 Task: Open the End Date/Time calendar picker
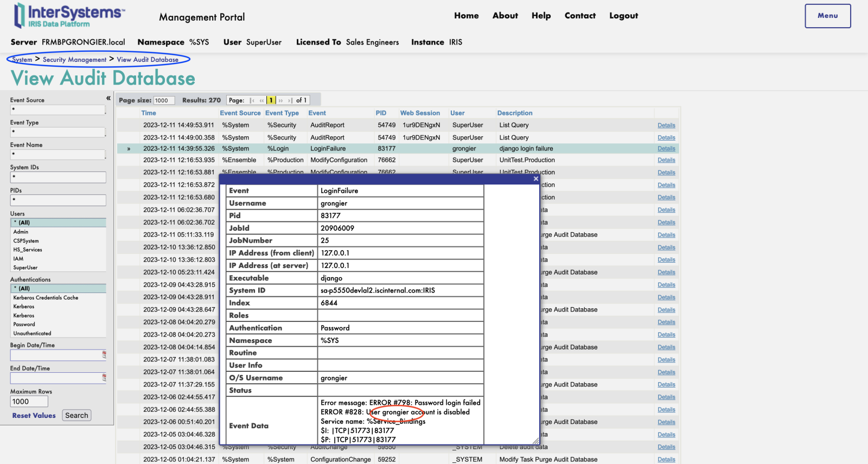click(104, 378)
